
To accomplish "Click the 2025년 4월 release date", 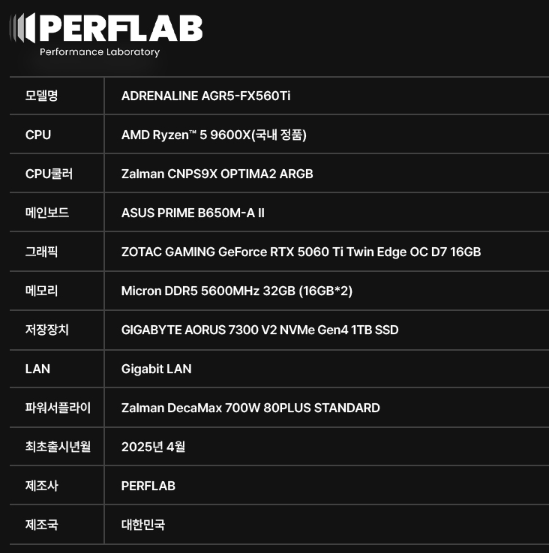I will (x=153, y=447).
